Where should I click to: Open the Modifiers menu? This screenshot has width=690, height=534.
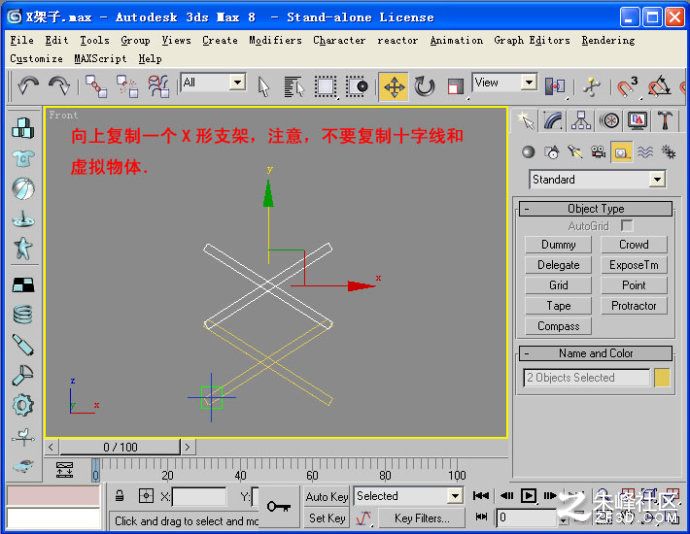tap(275, 41)
